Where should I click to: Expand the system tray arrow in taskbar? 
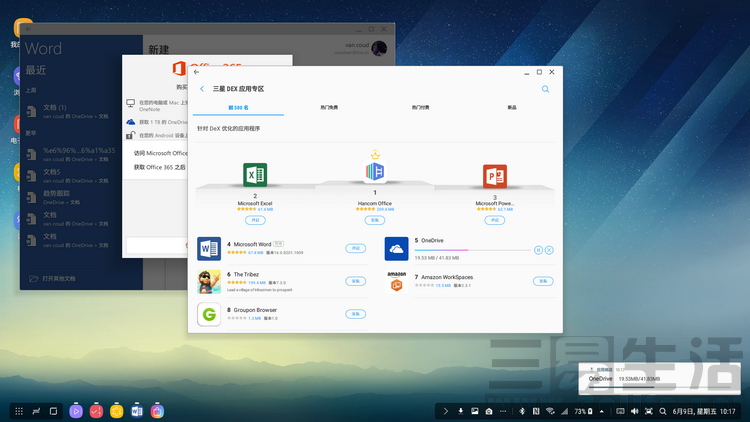[445, 411]
